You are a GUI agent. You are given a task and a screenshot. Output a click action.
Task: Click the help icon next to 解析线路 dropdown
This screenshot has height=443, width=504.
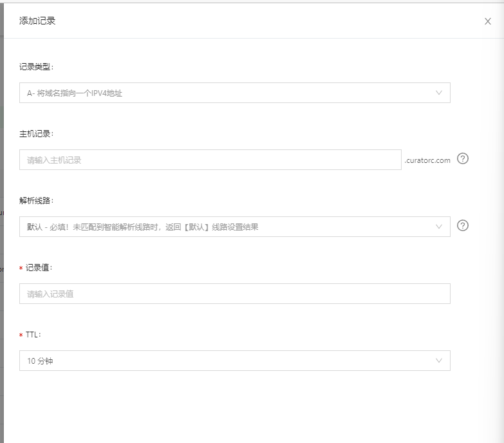click(x=462, y=225)
